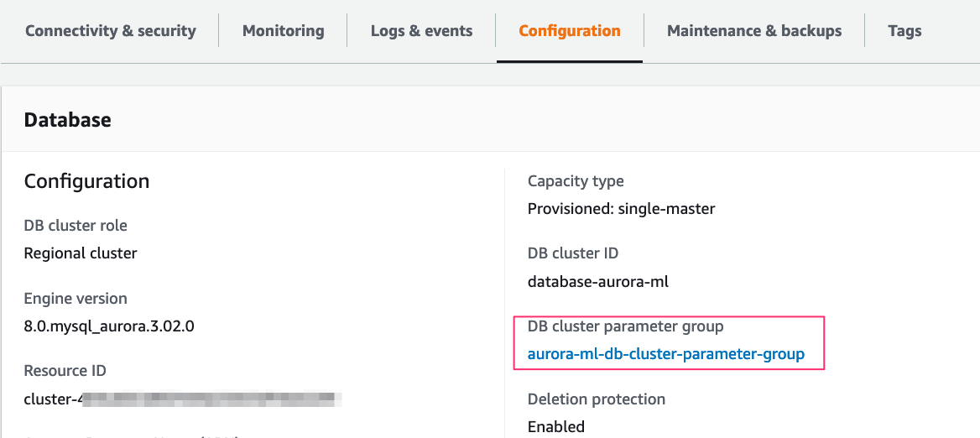Click the Database section header

[x=67, y=120]
